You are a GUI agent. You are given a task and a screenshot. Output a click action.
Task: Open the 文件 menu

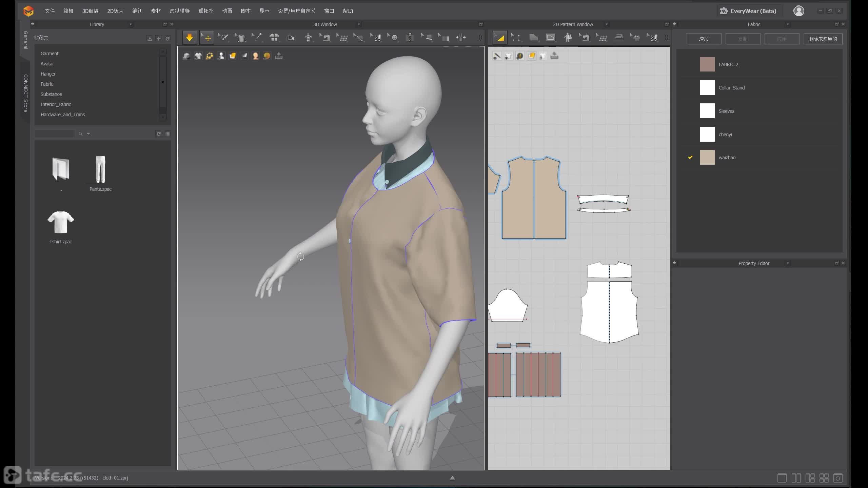(50, 11)
